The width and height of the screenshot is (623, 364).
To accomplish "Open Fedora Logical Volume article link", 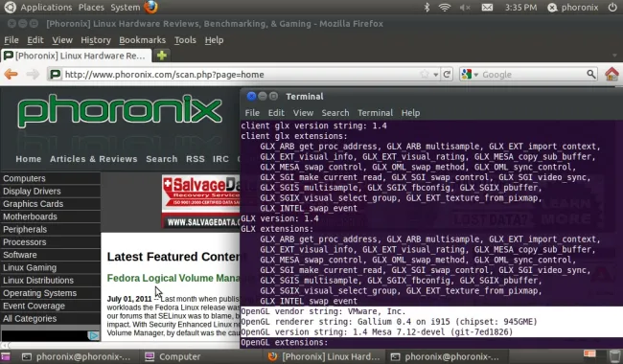I will [173, 278].
